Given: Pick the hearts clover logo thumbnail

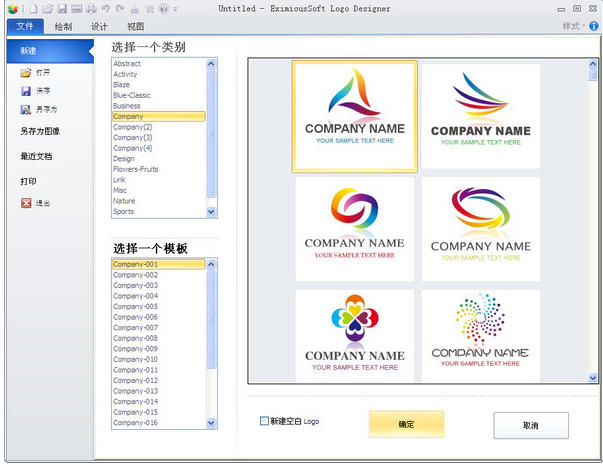Looking at the screenshot, I should click(355, 335).
